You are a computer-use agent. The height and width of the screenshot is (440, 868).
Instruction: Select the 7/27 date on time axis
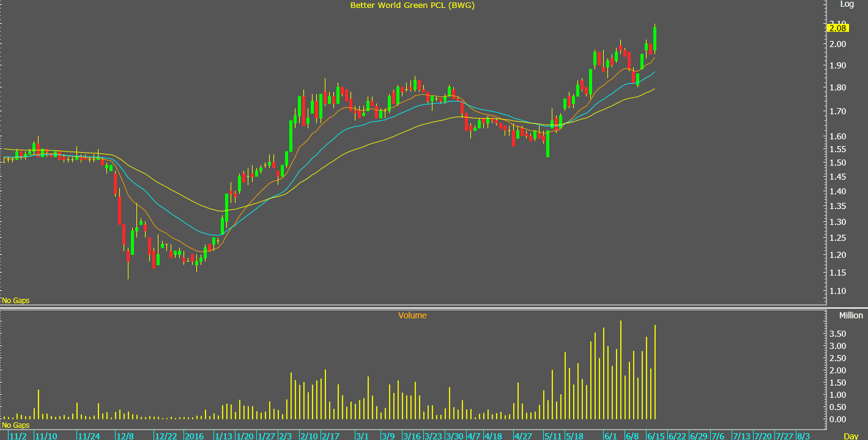coord(784,436)
